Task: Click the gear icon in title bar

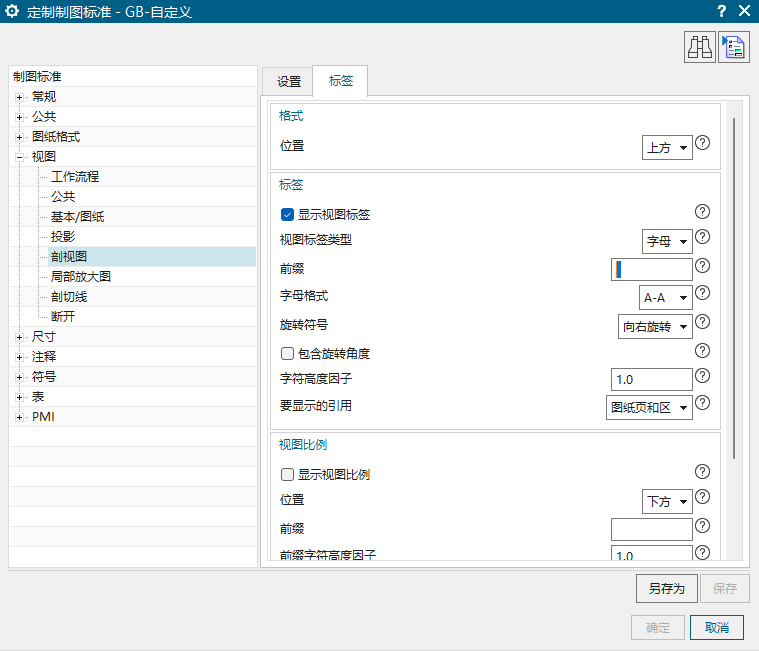Action: [x=12, y=11]
